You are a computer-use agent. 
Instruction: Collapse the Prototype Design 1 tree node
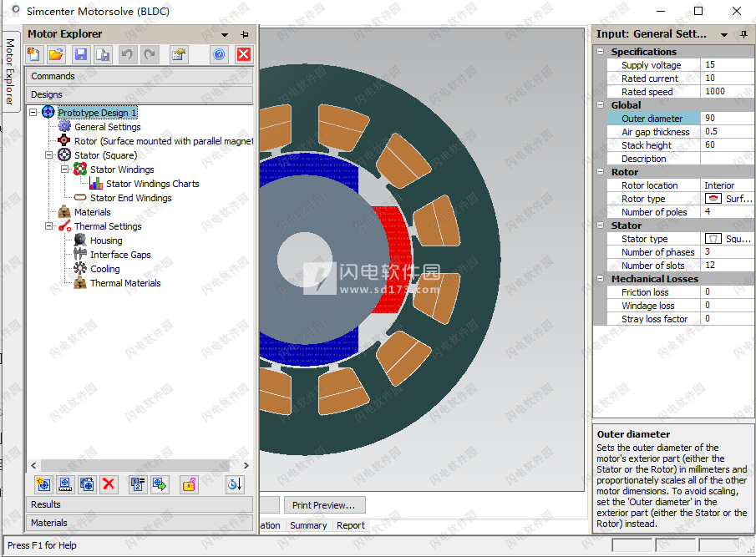[x=33, y=112]
